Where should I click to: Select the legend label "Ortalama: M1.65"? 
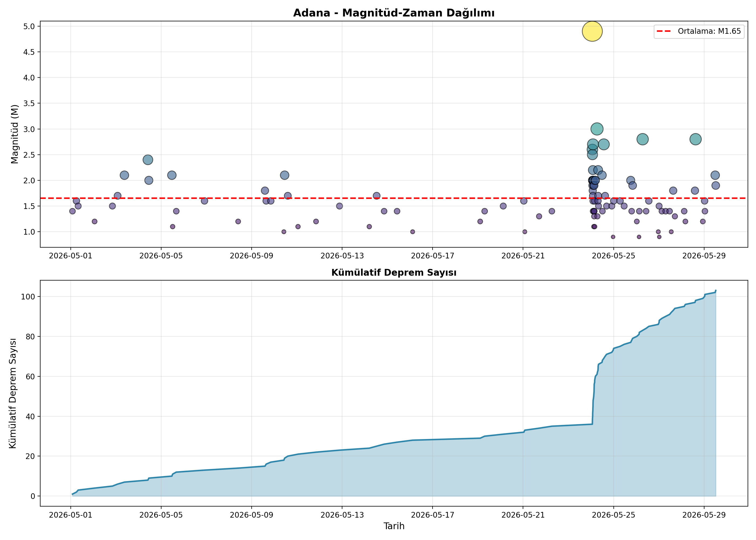(710, 31)
